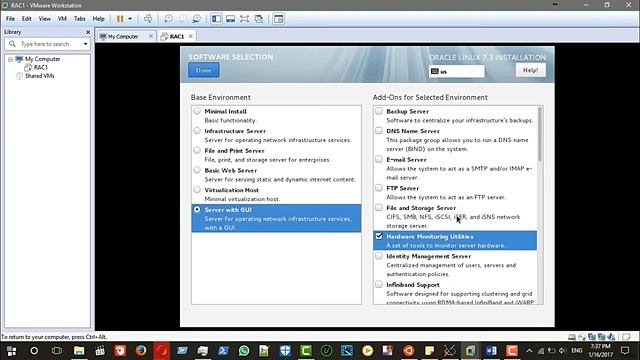This screenshot has width=640, height=360.
Task: Open the Task View taskbar icon
Action: (x=57, y=351)
